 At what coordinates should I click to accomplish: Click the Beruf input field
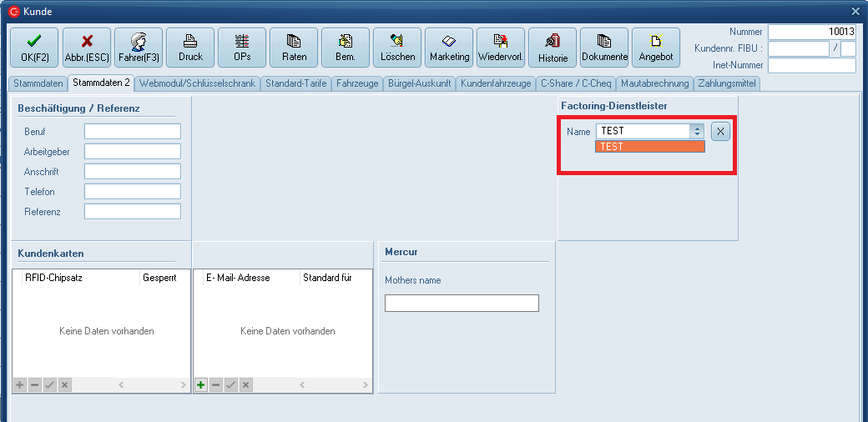tap(133, 132)
